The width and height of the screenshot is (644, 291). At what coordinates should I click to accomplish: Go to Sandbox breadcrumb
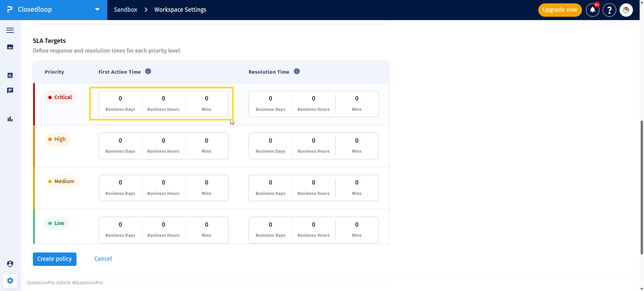click(125, 10)
